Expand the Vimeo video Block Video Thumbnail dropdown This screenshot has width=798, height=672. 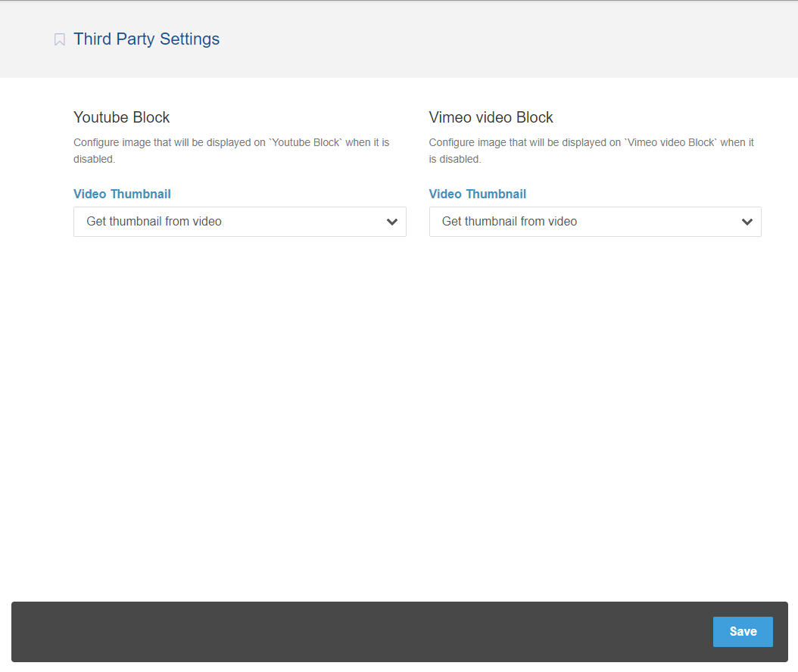tap(594, 222)
